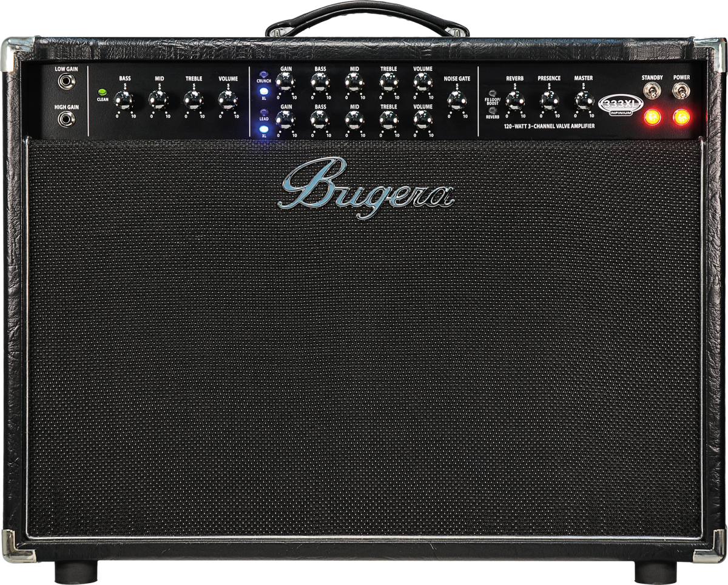Click the Clean channel Bass knob
Image resolution: width=728 pixels, height=585 pixels.
tap(125, 101)
